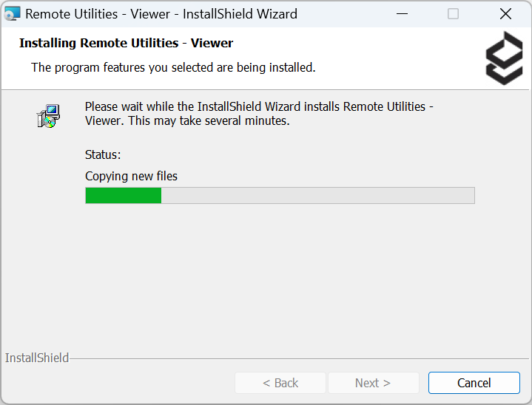Image resolution: width=532 pixels, height=405 pixels.
Task: Minimize the InstallShield Wizard window
Action: (x=401, y=14)
